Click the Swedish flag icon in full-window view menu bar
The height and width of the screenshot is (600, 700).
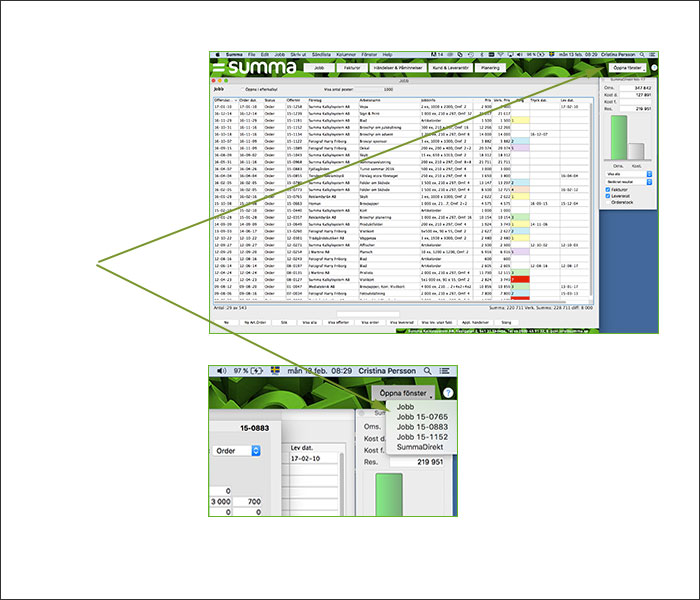pos(551,54)
